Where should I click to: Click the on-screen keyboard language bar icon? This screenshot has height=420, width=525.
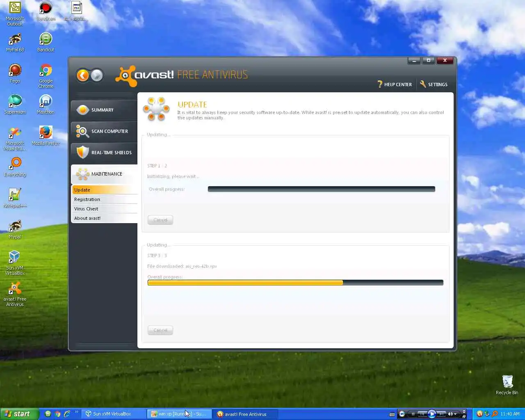(392, 414)
